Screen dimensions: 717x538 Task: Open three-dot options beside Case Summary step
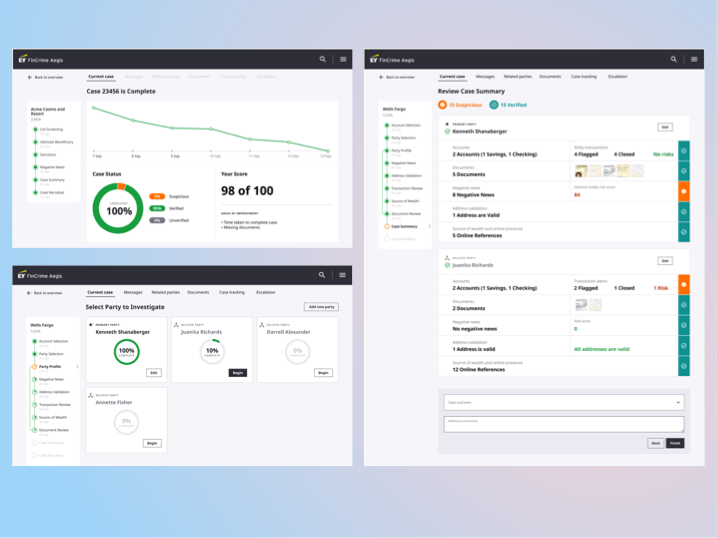[x=429, y=226]
